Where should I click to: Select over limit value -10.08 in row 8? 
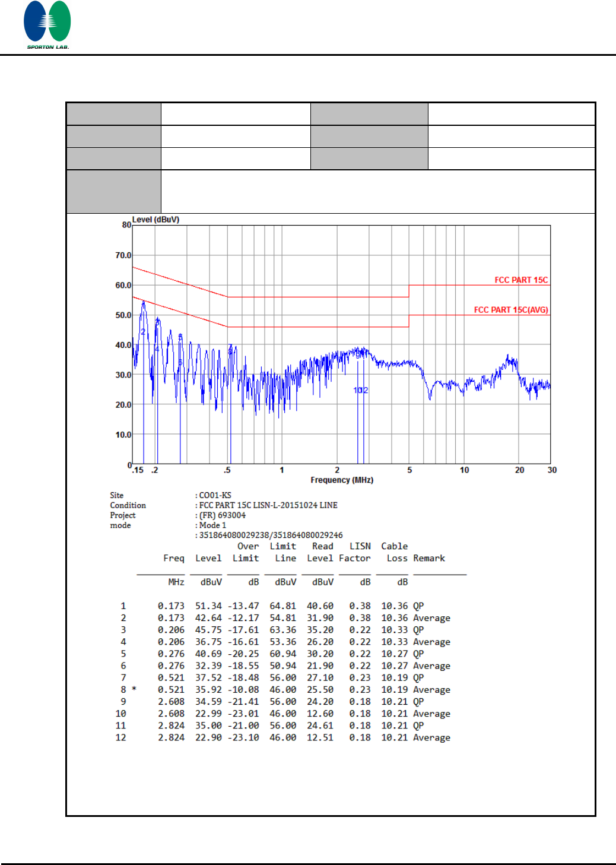243,690
